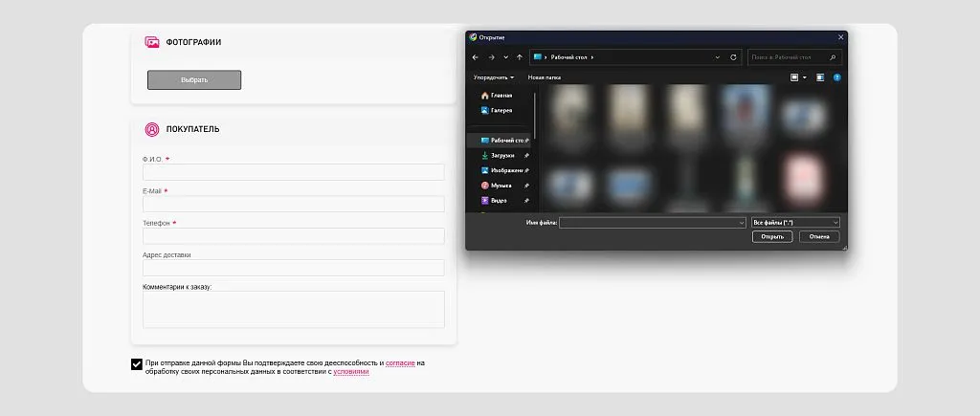Open the условиями link
Viewport: 980px width, 416px height.
point(351,372)
